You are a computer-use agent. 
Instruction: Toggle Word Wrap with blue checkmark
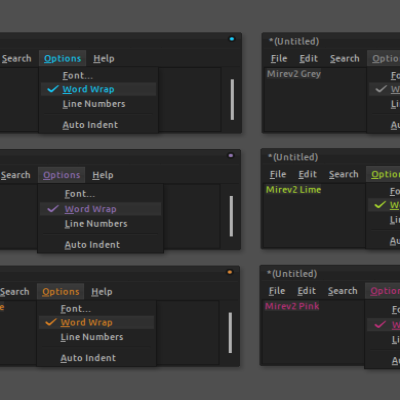[x=99, y=89]
